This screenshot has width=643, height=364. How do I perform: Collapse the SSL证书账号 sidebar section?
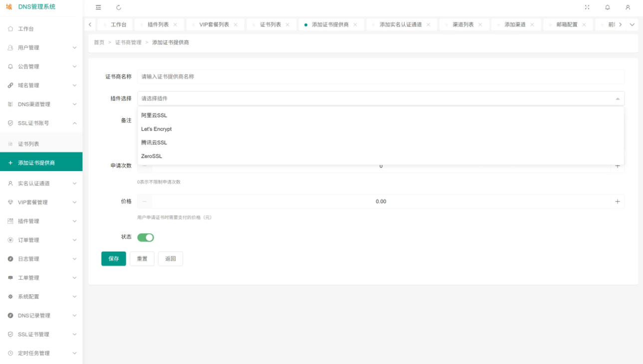[x=41, y=123]
